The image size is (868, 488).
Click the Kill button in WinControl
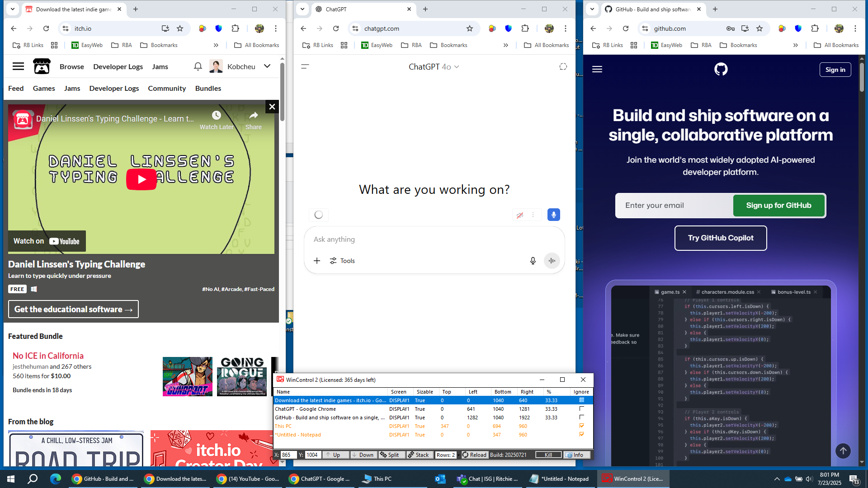pos(548,455)
